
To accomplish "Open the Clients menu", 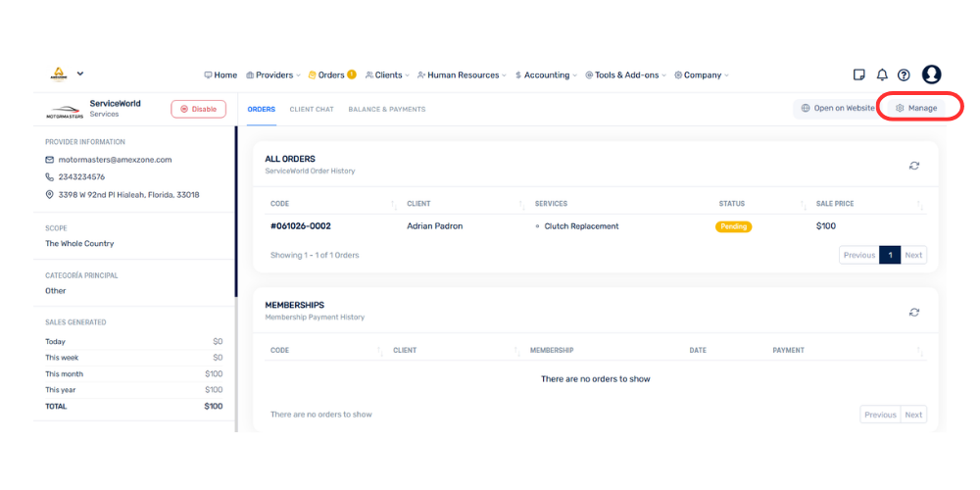I will click(x=387, y=75).
